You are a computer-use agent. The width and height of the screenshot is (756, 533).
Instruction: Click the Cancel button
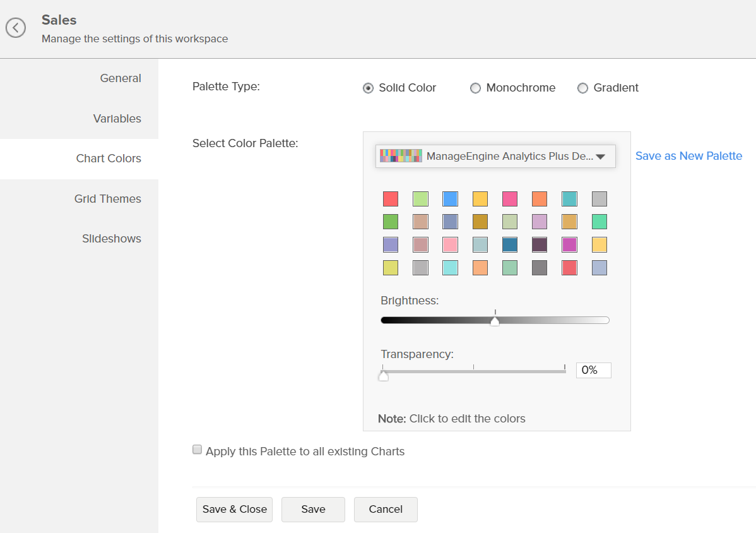click(386, 509)
